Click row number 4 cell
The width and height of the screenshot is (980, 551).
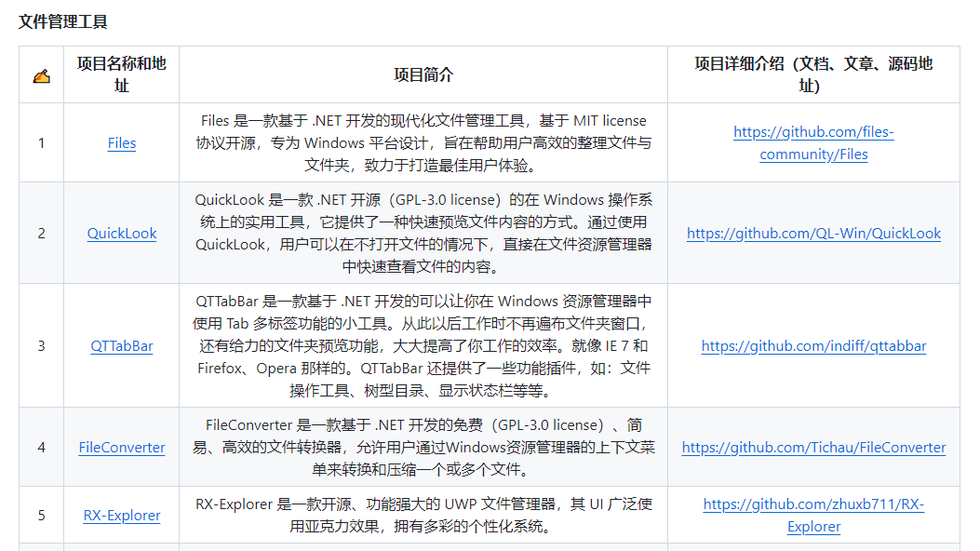click(41, 448)
